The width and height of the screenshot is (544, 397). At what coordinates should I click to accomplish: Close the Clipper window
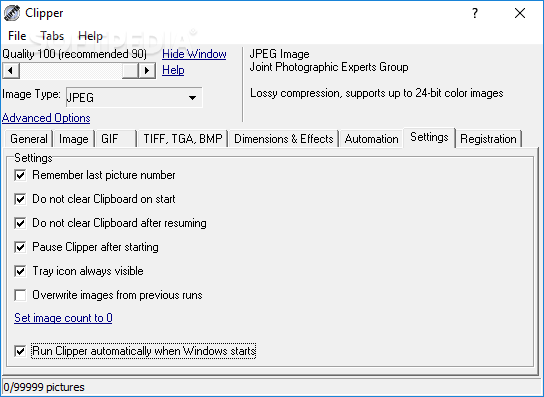520,13
